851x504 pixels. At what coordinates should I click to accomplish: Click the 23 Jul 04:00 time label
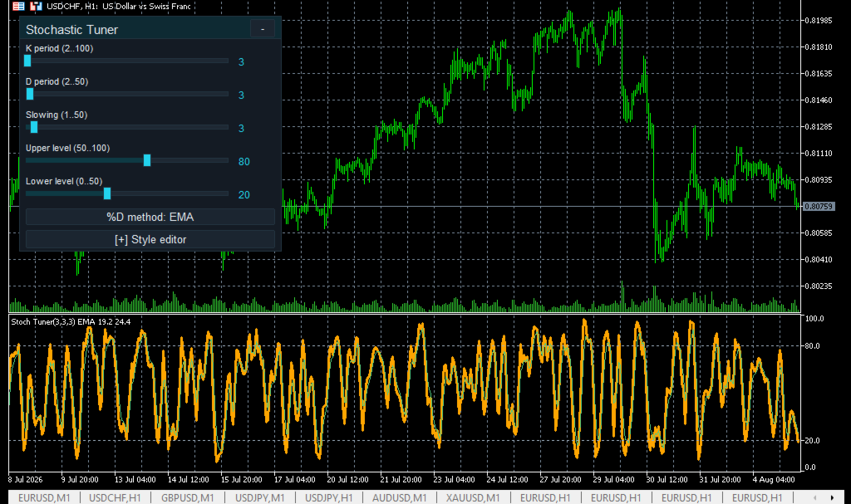pos(454,480)
